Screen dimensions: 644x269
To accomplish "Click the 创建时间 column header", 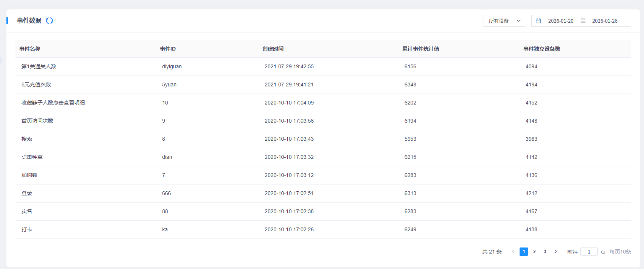I will coord(273,49).
